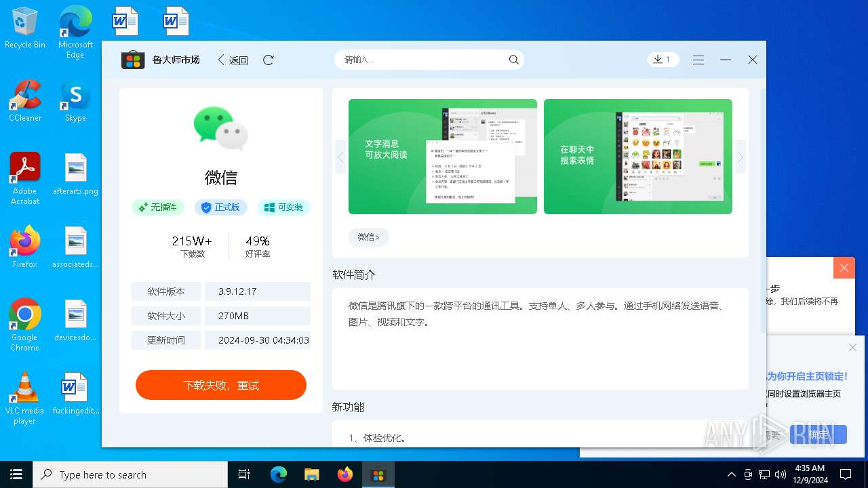Open CCleaner desktop shortcut
The height and width of the screenshot is (488, 868).
click(x=25, y=100)
